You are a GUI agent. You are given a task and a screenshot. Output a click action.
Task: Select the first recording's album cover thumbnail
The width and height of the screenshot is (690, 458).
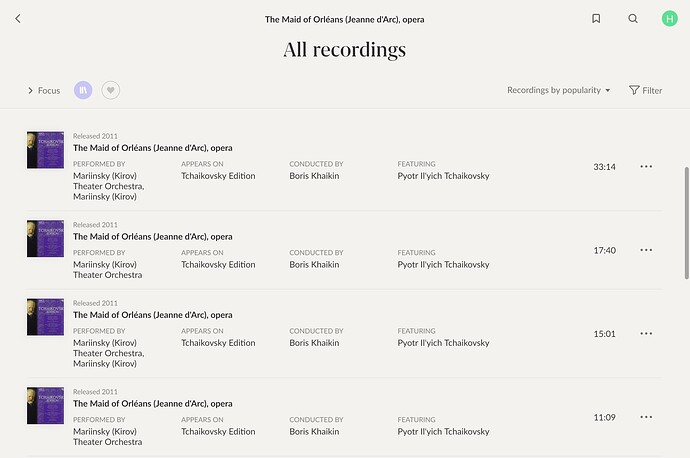click(45, 150)
